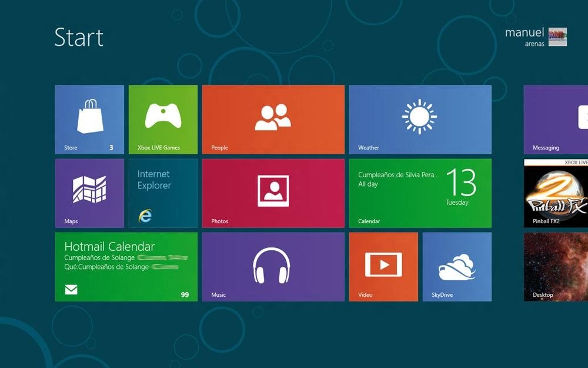Click 'Cumpleaños de Silvia Pera...' event text
The image size is (588, 368).
398,175
